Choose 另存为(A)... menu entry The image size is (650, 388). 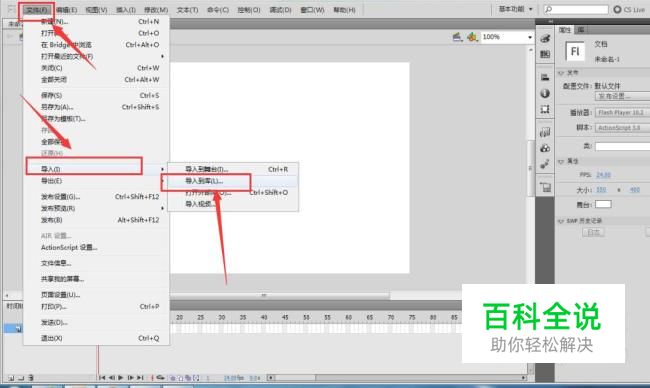coord(96,107)
